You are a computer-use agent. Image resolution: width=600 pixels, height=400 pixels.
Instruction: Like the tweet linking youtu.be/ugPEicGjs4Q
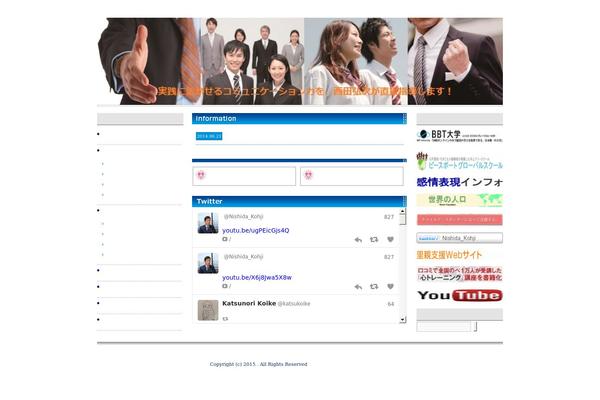[x=390, y=240]
